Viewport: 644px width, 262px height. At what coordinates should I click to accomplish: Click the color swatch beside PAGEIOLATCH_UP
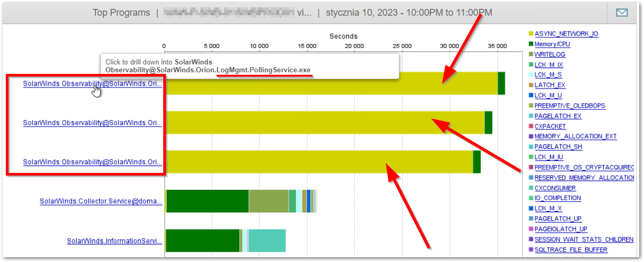click(x=531, y=229)
